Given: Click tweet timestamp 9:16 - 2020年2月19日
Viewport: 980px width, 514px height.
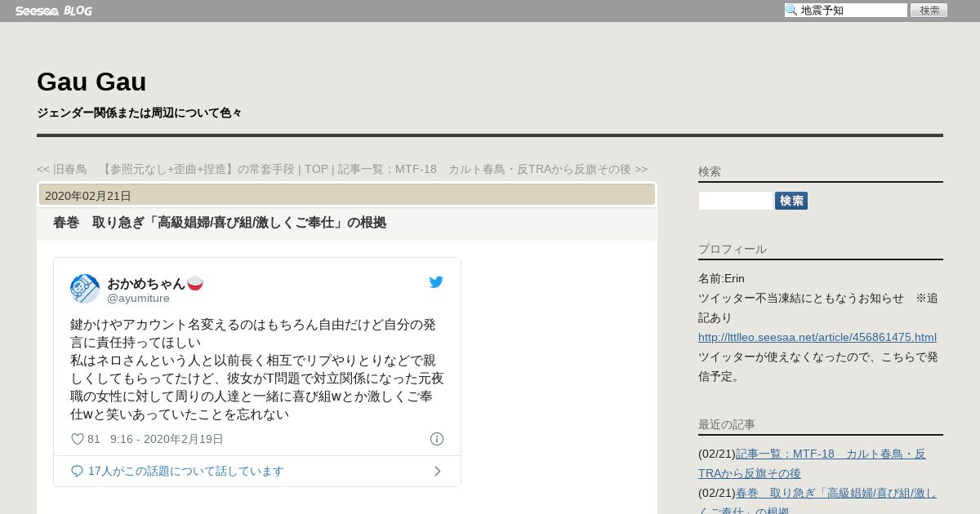Looking at the screenshot, I should (x=167, y=439).
